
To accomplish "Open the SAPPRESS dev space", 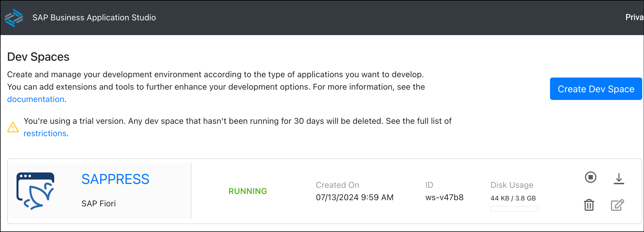I will tap(115, 179).
